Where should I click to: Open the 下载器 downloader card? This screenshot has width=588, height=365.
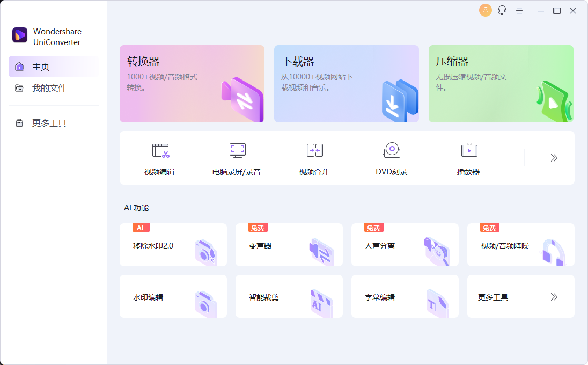pyautogui.click(x=346, y=84)
